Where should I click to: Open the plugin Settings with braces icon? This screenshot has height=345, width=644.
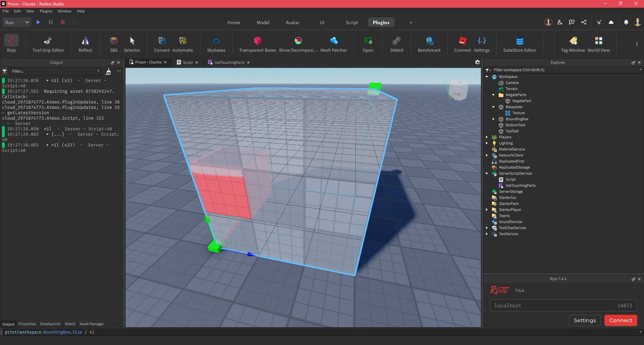(x=481, y=44)
